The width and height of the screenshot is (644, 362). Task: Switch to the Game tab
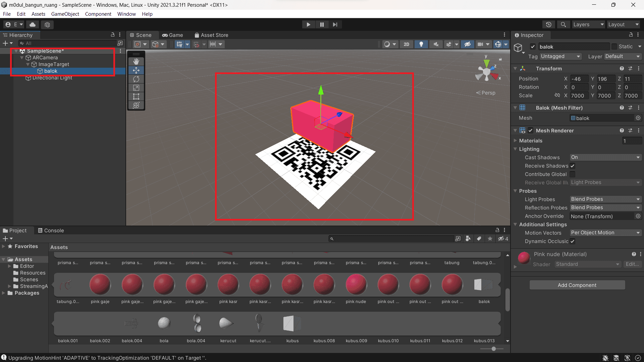click(x=172, y=35)
